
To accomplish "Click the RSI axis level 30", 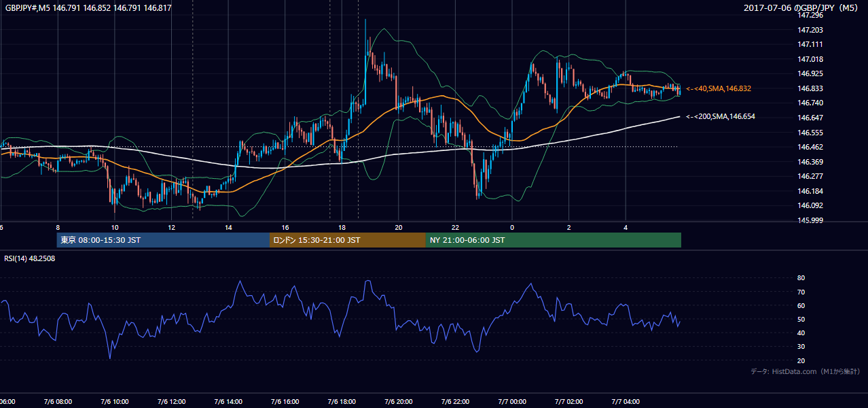I will tap(801, 347).
